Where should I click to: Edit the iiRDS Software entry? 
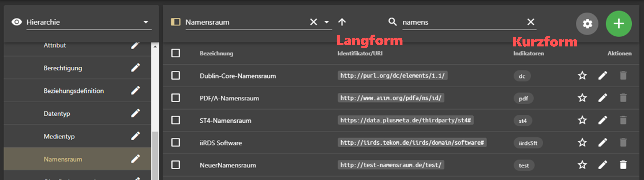pyautogui.click(x=603, y=143)
